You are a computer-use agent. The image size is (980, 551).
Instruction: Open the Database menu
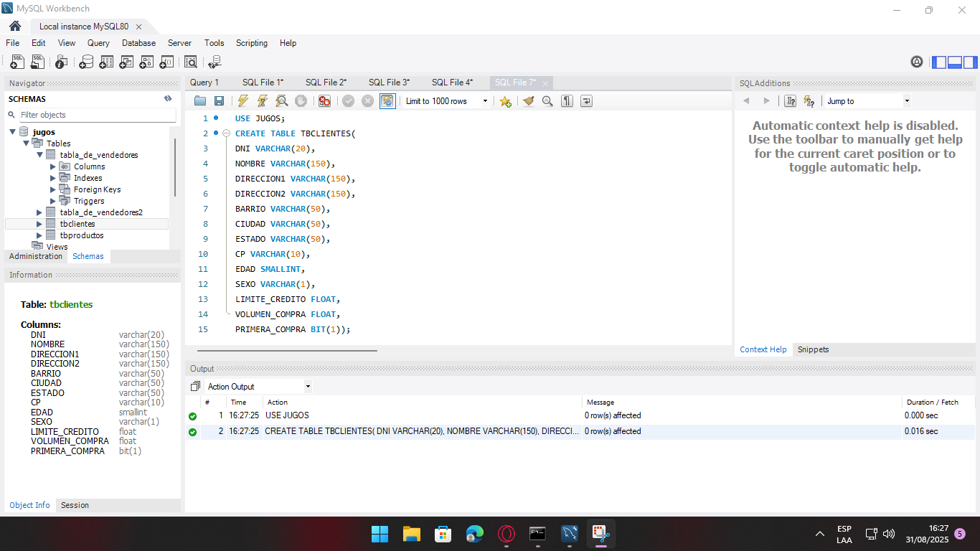pos(138,43)
